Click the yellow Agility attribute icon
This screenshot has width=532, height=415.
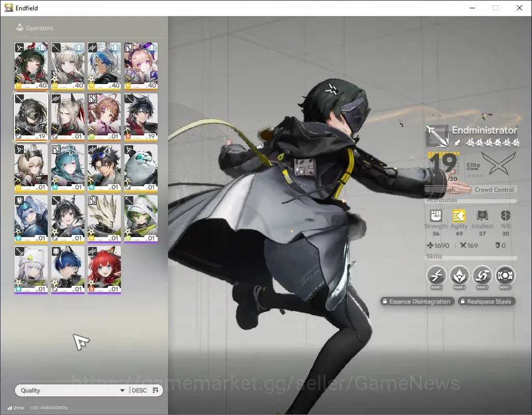point(459,215)
